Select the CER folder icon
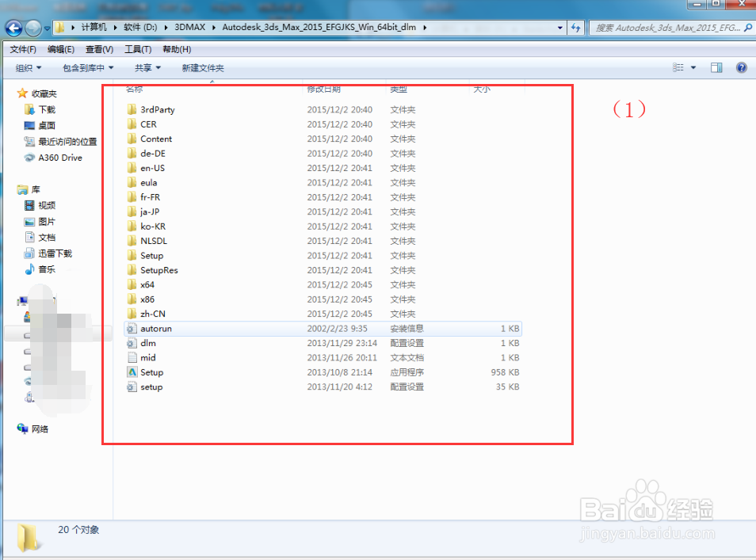The image size is (756, 560). [x=132, y=124]
